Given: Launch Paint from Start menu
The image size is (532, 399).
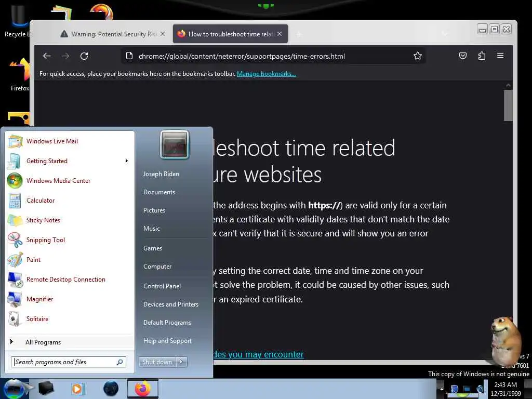Looking at the screenshot, I should coord(70,260).
